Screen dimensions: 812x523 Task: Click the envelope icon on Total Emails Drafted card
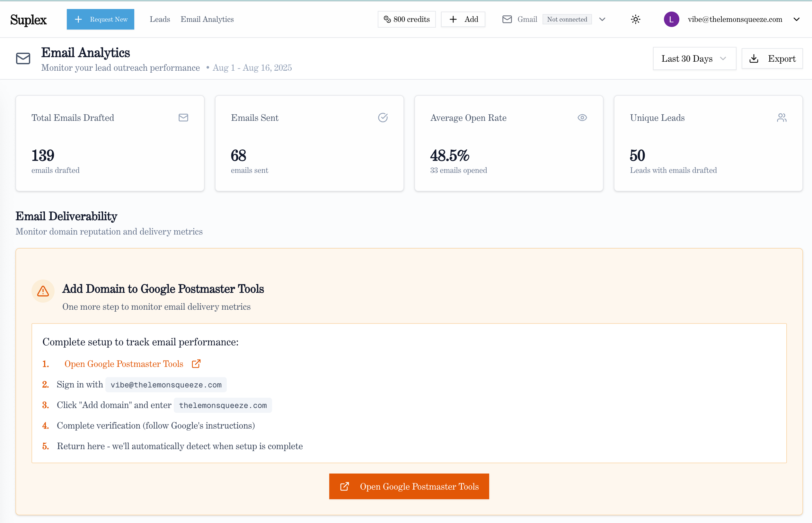[183, 118]
